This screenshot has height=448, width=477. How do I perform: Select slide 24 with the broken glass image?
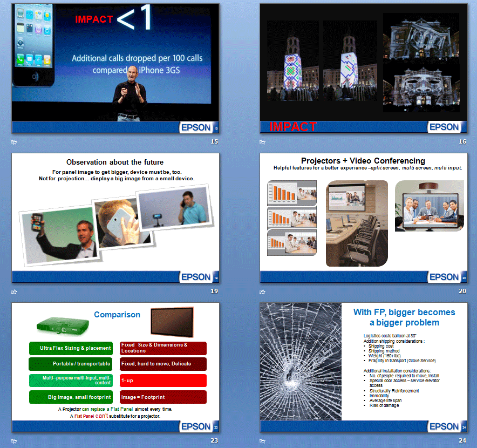coord(364,368)
